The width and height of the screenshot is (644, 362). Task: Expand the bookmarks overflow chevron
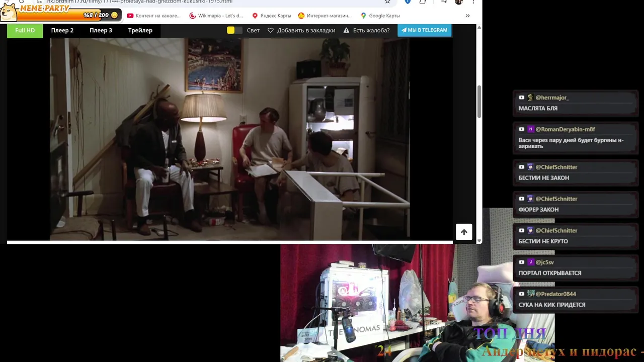(467, 16)
